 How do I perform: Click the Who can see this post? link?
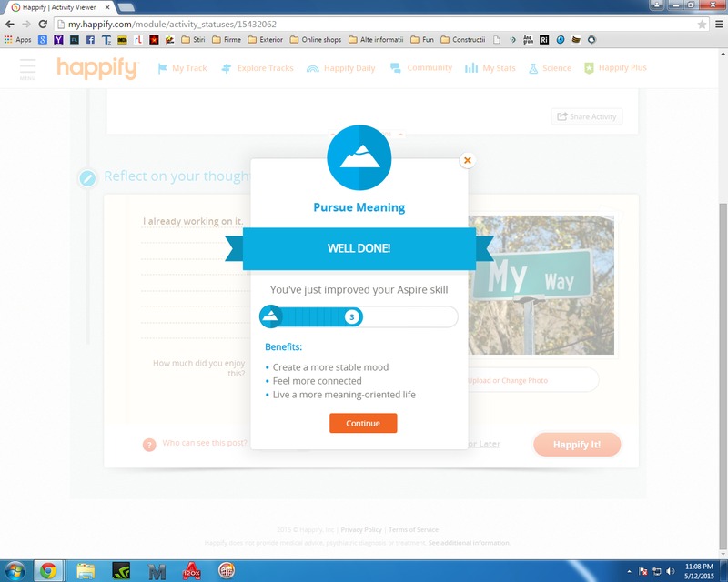tap(205, 443)
